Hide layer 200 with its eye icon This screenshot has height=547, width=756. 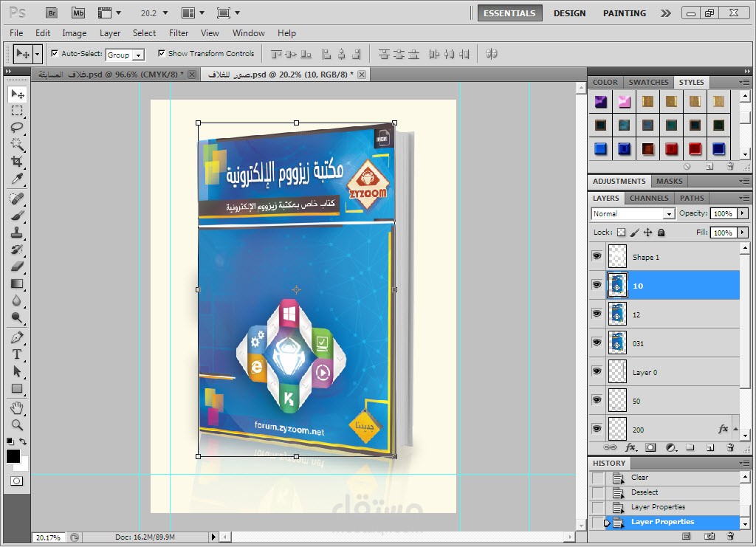point(597,428)
